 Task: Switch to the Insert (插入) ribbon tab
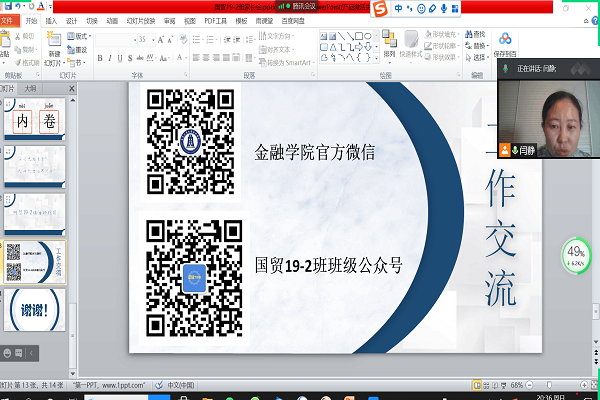coord(51,21)
